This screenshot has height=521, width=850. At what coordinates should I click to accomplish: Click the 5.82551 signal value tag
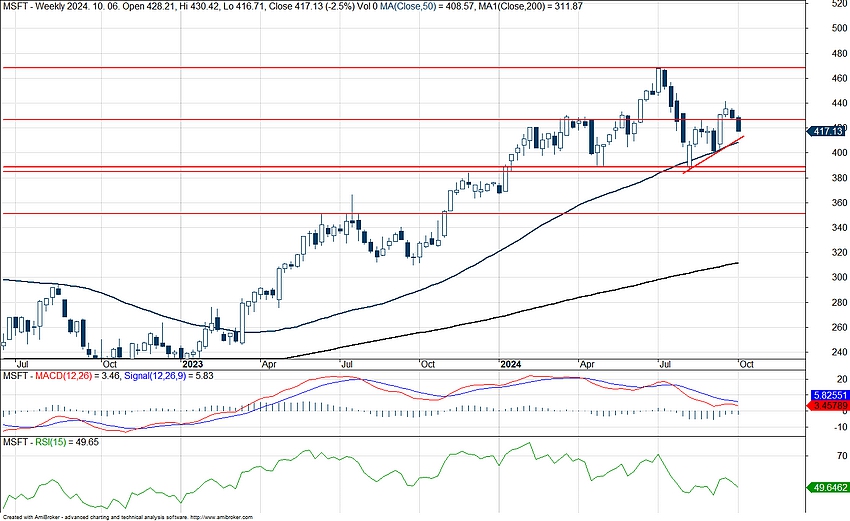[x=829, y=395]
